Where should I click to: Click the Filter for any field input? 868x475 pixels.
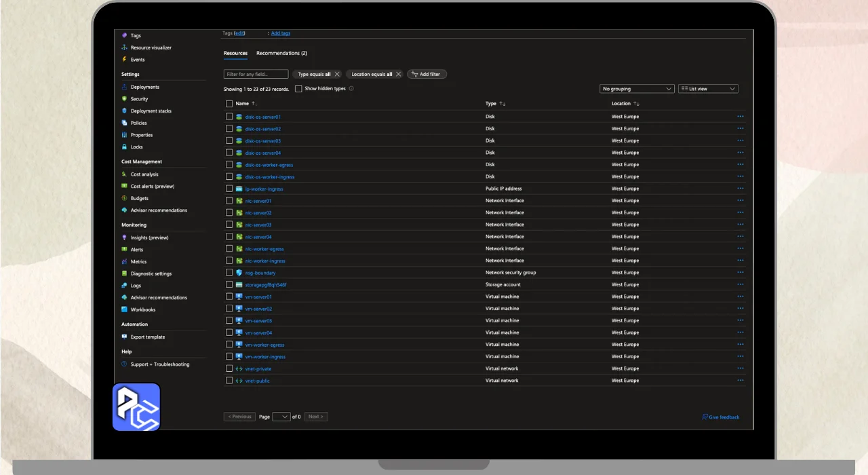click(x=256, y=74)
